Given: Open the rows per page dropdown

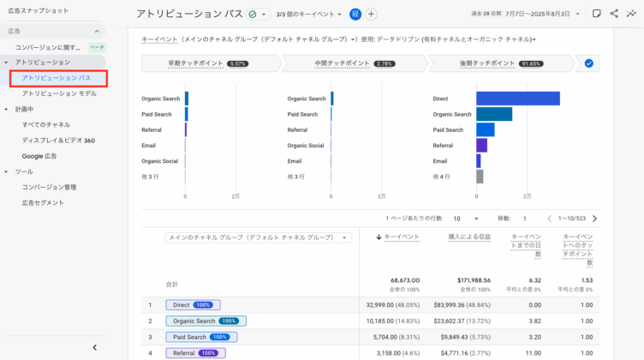Looking at the screenshot, I should tap(466, 219).
